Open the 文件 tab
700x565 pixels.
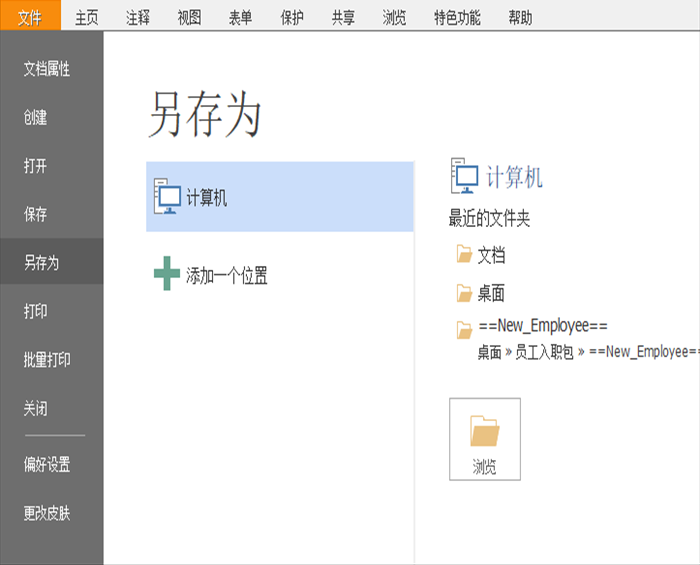30,17
